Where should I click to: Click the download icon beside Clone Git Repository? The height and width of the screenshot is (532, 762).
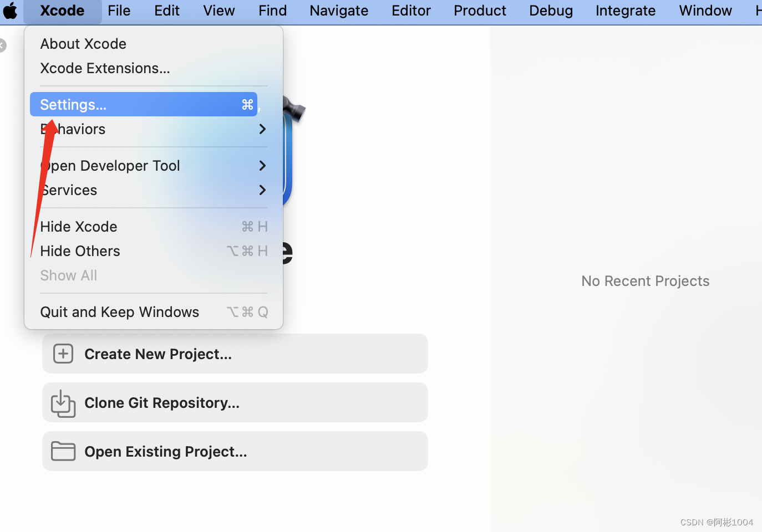pyautogui.click(x=63, y=403)
